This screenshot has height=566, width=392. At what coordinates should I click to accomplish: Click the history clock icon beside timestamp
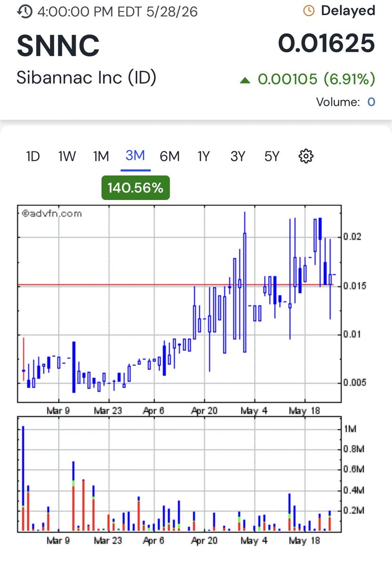[x=24, y=11]
